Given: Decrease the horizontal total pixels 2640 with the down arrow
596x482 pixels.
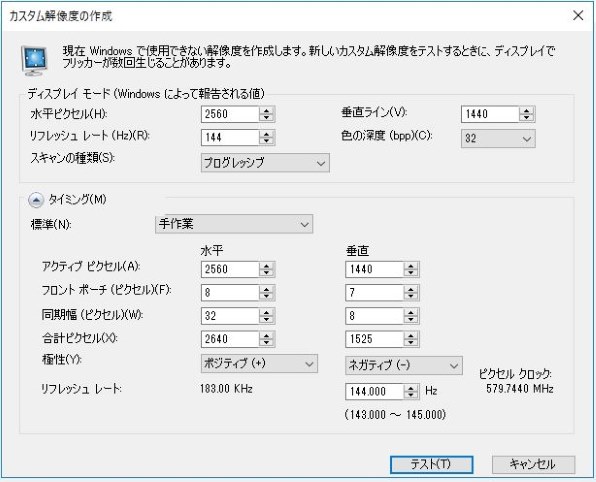Looking at the screenshot, I should coord(266,343).
